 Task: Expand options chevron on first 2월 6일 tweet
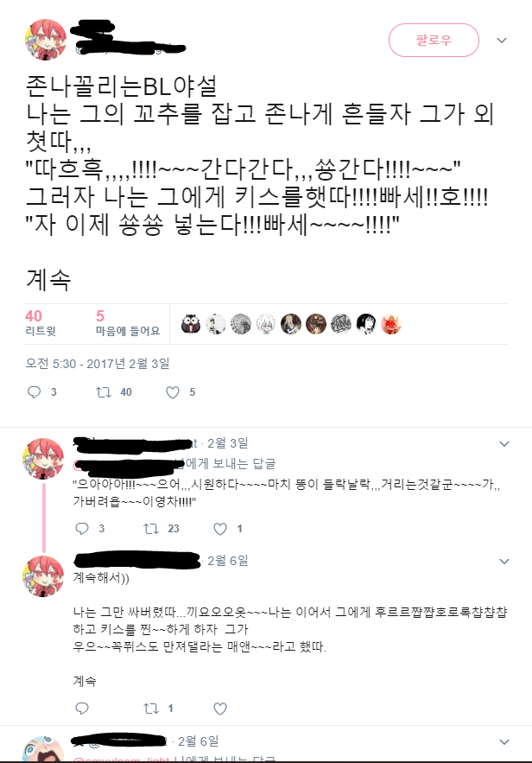coord(504,561)
